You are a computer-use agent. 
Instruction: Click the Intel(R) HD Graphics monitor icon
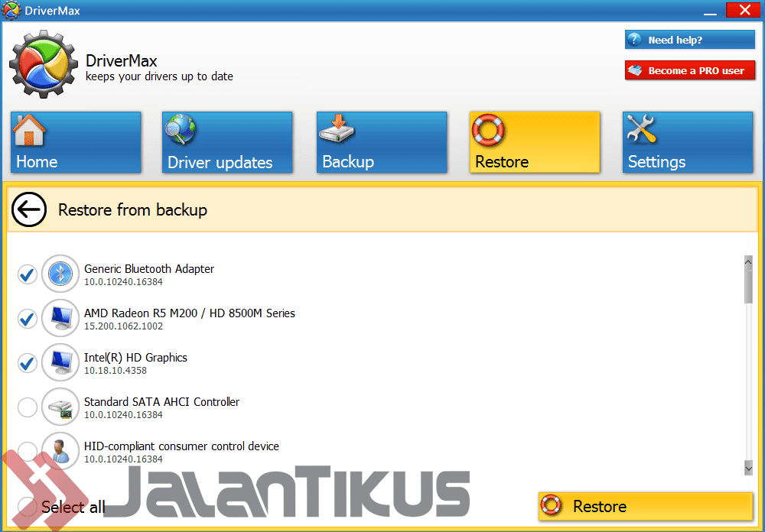coord(60,363)
